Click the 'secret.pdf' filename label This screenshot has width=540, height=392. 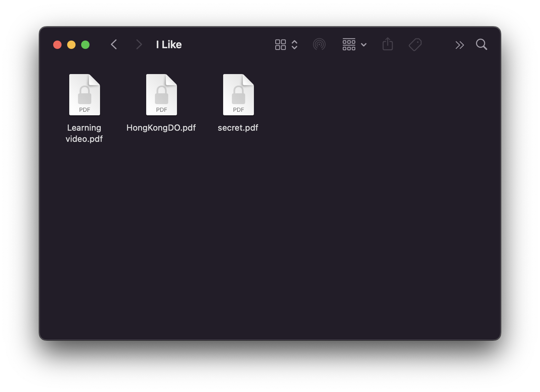click(x=238, y=128)
